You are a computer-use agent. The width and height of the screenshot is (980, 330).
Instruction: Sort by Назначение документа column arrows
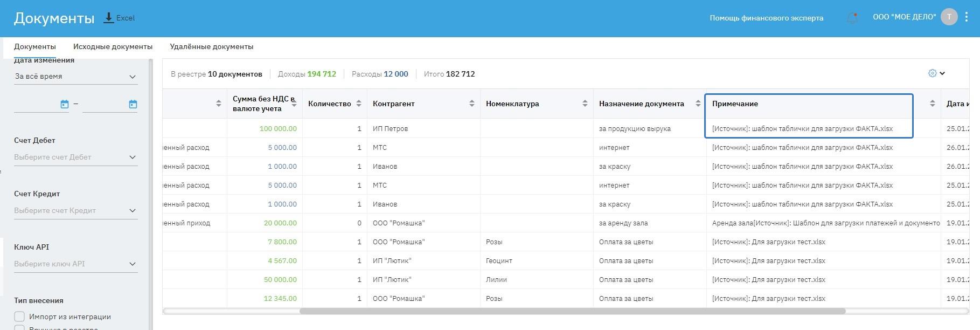click(698, 104)
